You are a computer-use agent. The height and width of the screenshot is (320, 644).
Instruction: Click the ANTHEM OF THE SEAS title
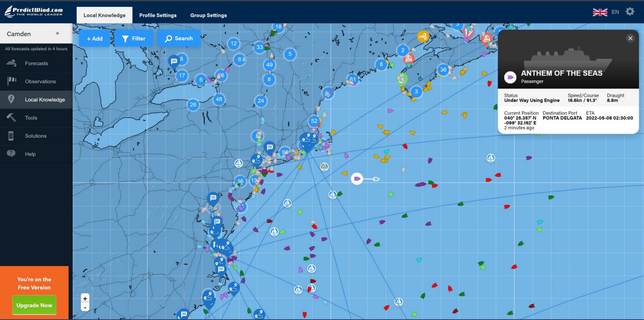(x=561, y=73)
